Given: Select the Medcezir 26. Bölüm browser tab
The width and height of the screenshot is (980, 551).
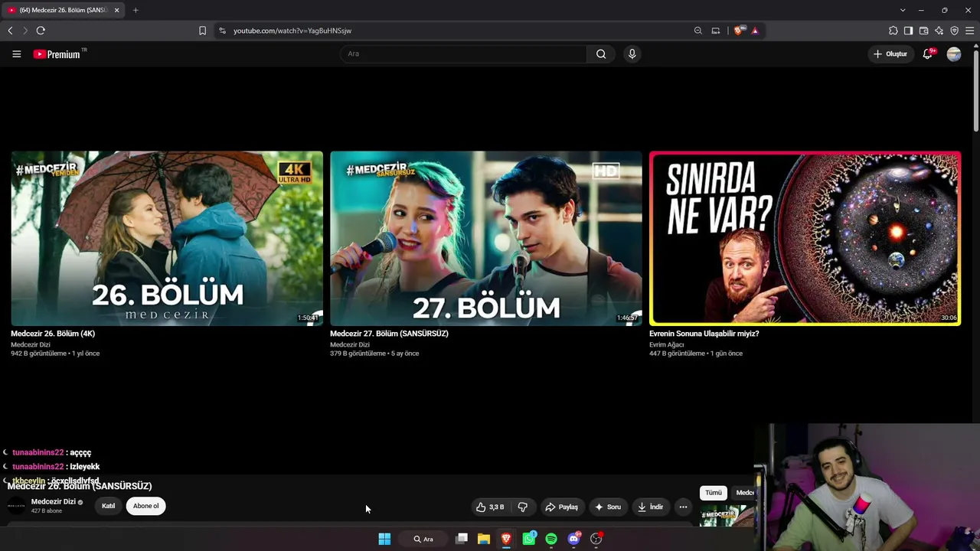Looking at the screenshot, I should [x=63, y=10].
